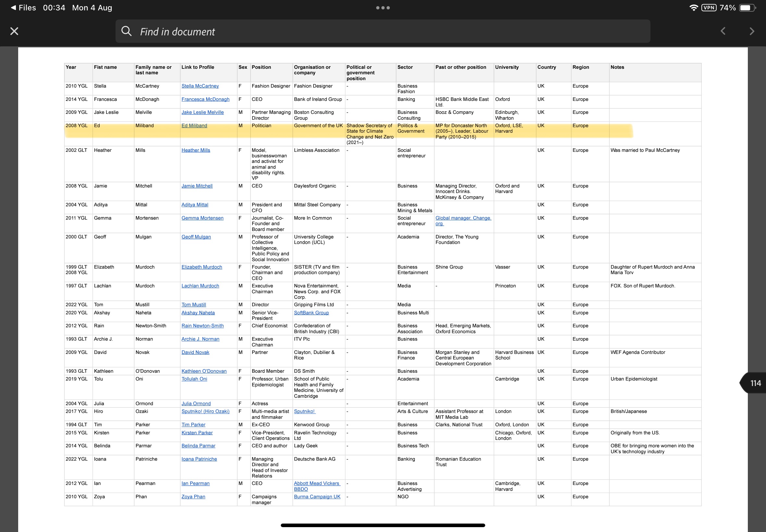Tap the magnifying glass search icon

[126, 31]
